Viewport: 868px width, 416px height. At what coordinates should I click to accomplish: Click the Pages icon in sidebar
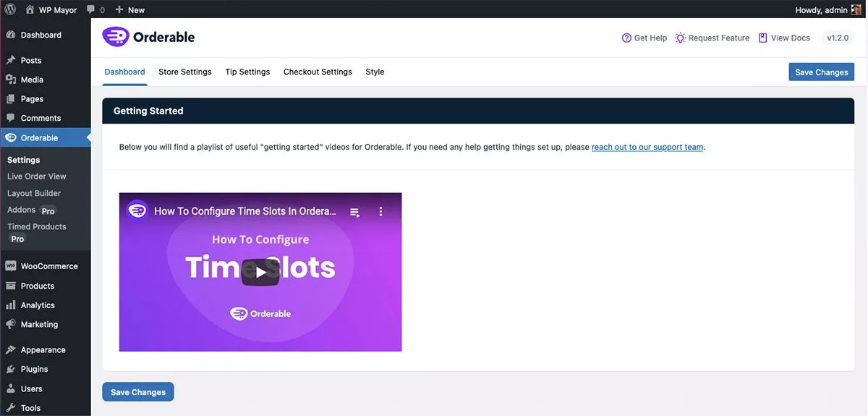tap(11, 98)
